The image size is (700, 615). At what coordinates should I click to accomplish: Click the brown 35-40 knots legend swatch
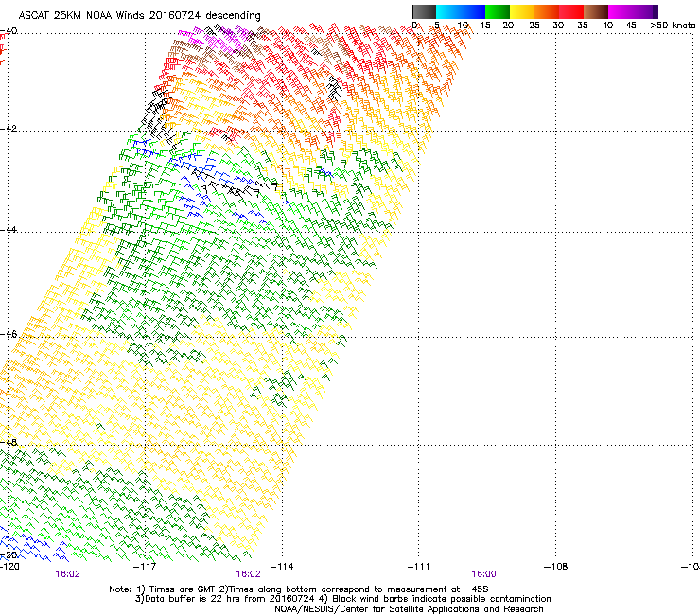point(596,11)
